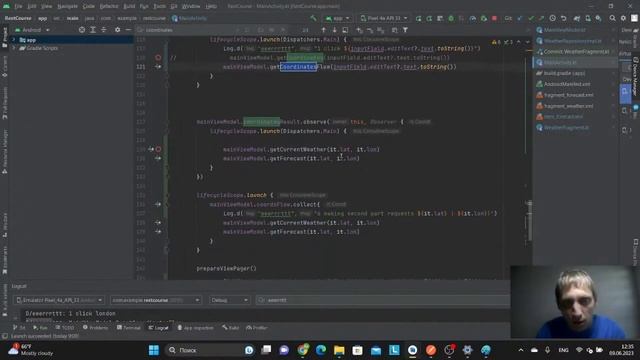640x360 pixels.
Task: Open the Tools menu
Action: 160,6
